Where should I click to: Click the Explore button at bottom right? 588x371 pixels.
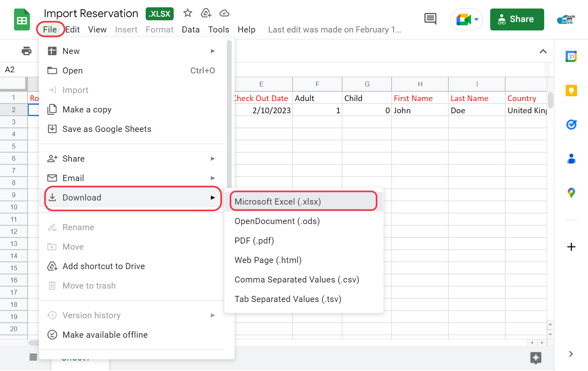[x=536, y=358]
